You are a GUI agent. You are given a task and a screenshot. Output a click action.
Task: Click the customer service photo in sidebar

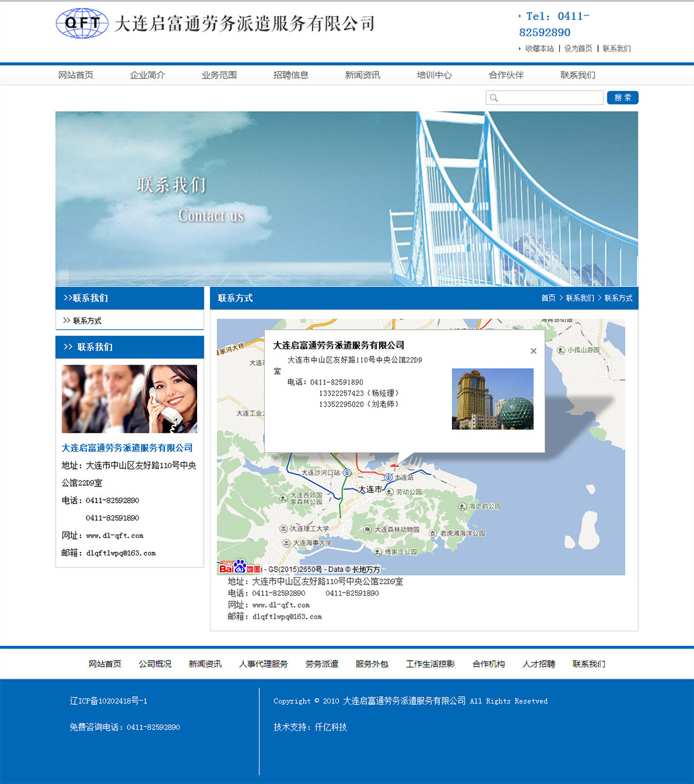click(129, 399)
